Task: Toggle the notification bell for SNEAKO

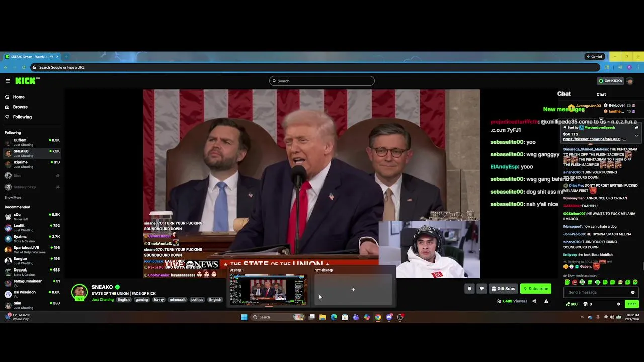Action: 469,289
